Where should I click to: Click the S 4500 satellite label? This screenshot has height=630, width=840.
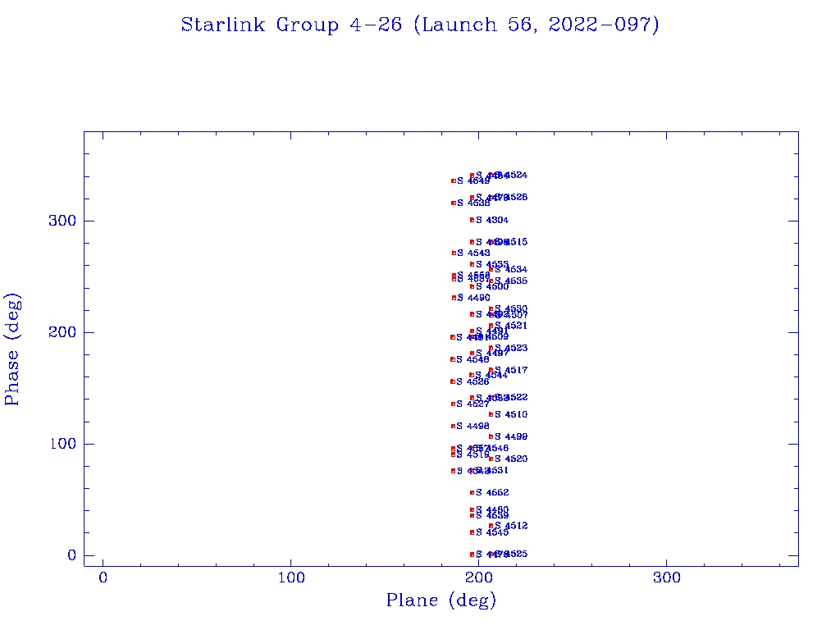pyautogui.click(x=492, y=286)
